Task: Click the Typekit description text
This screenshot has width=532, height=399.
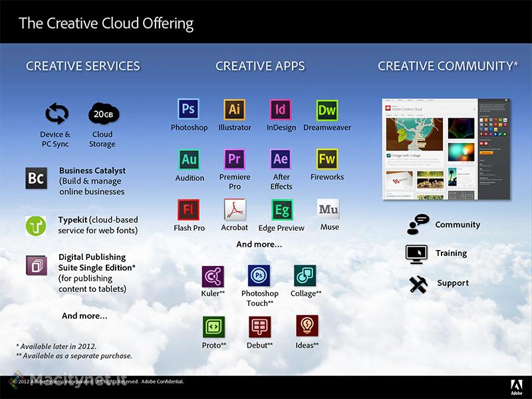Action: tap(98, 225)
